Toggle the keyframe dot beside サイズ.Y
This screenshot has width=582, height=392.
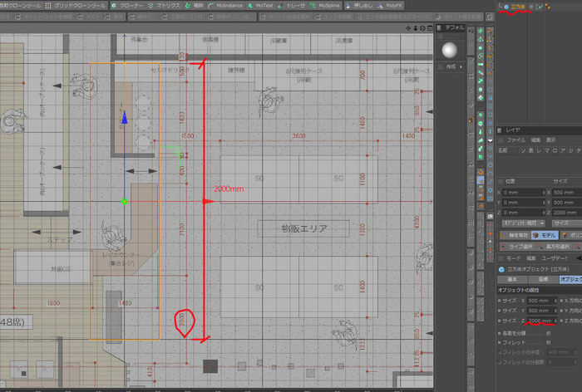[x=499, y=311]
